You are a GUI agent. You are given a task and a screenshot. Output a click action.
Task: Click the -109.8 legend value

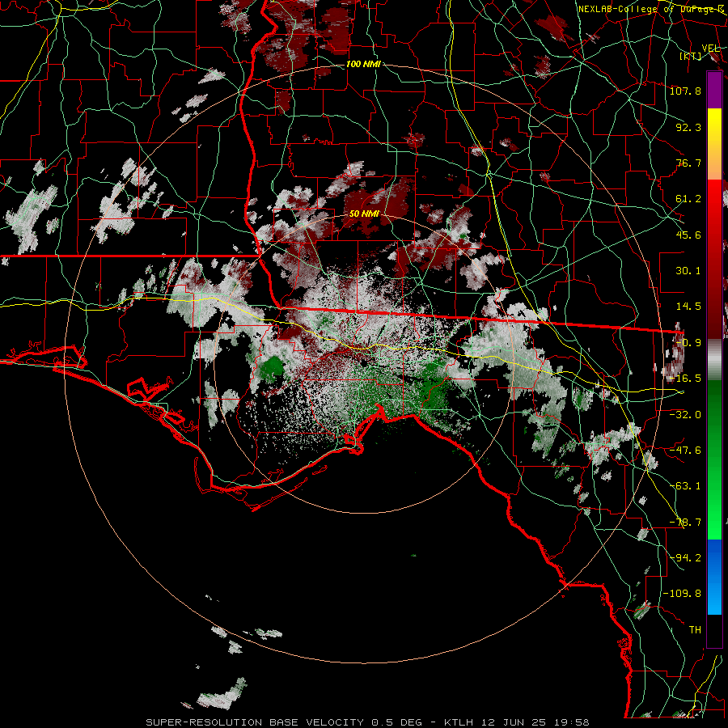tap(682, 594)
